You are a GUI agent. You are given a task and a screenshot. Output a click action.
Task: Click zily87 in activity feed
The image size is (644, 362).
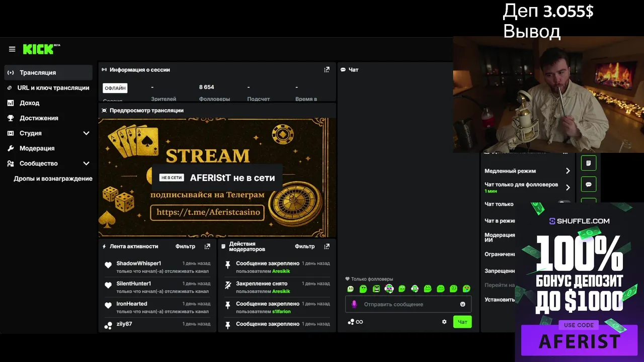coord(124,324)
